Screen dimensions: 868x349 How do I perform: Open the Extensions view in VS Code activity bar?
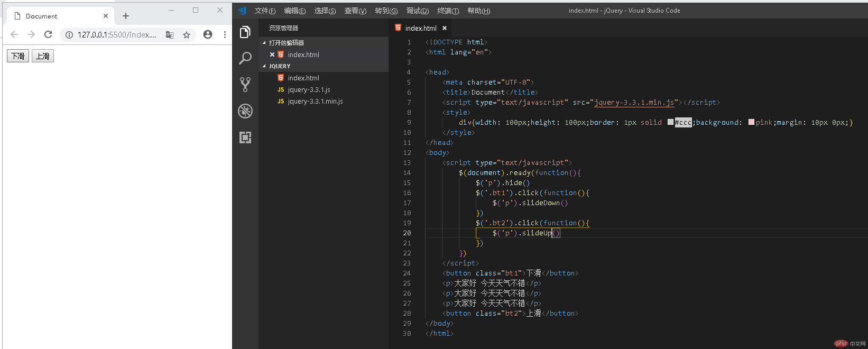point(245,137)
